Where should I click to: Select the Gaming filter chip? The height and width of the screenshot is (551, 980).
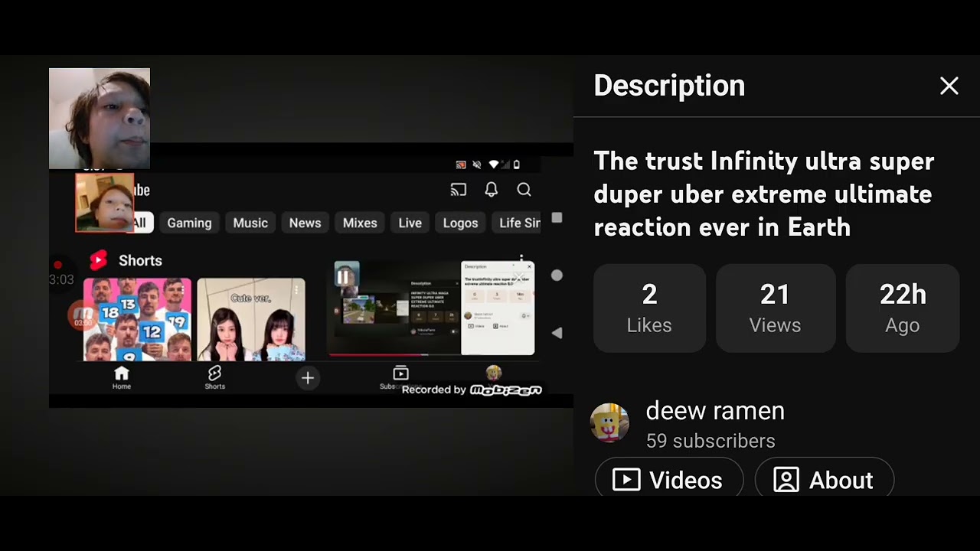pyautogui.click(x=189, y=223)
